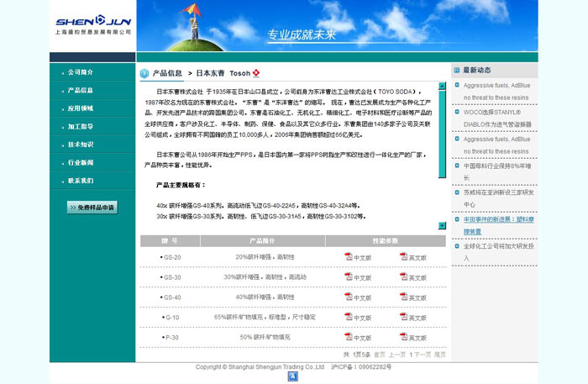Viewport: 588px width, 384px height.
Task: Open news 苏威将在亚洲新设三家研发中心
Action: [499, 198]
